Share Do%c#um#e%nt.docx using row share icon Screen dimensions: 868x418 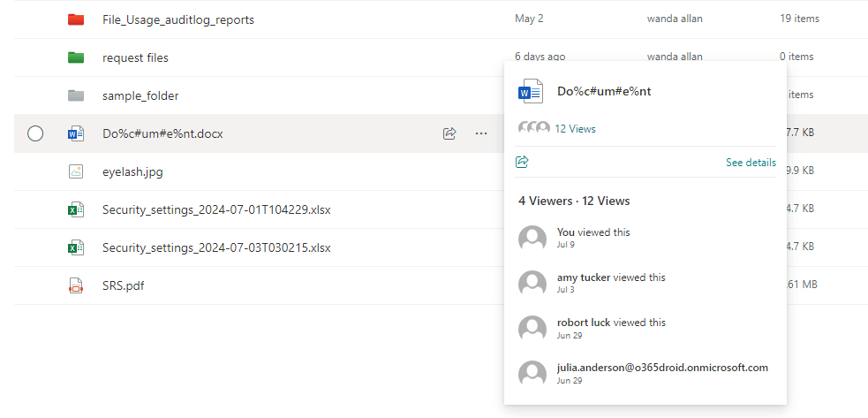coord(449,133)
